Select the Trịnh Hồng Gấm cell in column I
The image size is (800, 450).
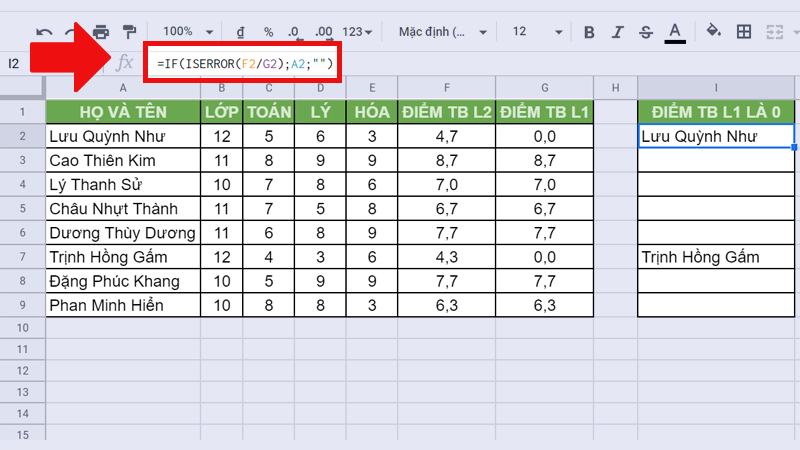pos(716,258)
